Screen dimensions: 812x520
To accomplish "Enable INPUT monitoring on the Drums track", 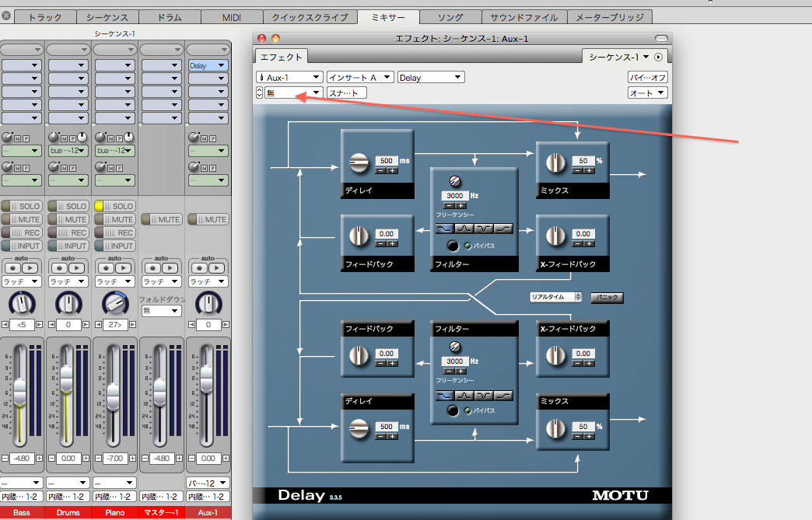I will pyautogui.click(x=68, y=246).
